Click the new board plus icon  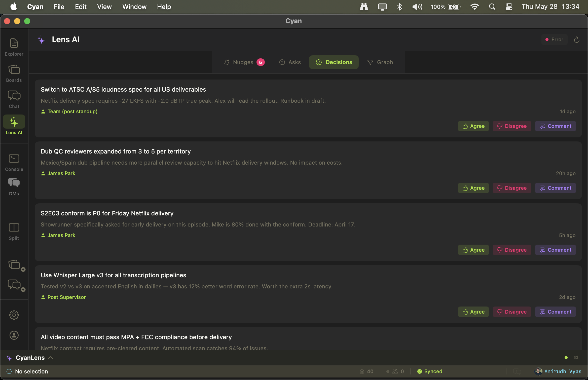click(x=17, y=265)
